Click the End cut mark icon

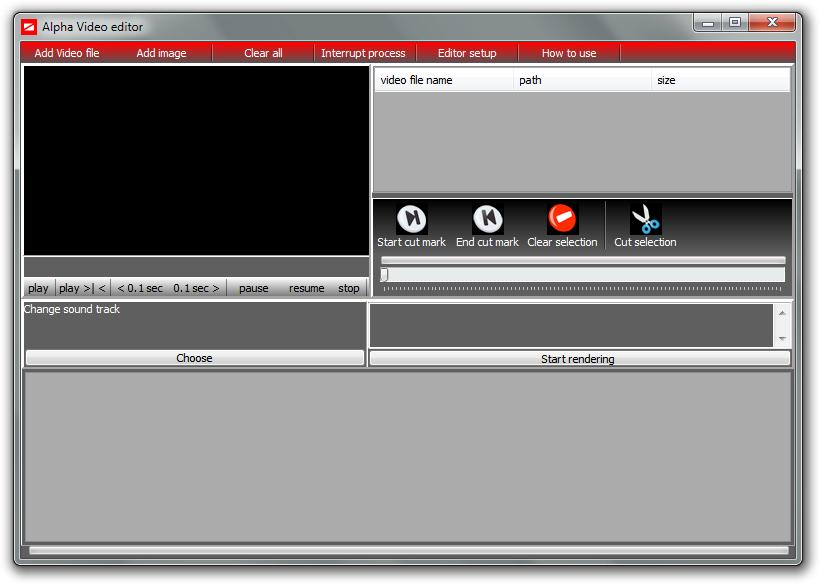[487, 219]
